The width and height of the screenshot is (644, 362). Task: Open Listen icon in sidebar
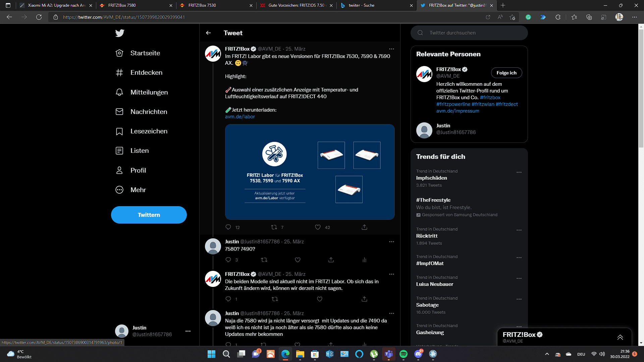[x=119, y=151]
